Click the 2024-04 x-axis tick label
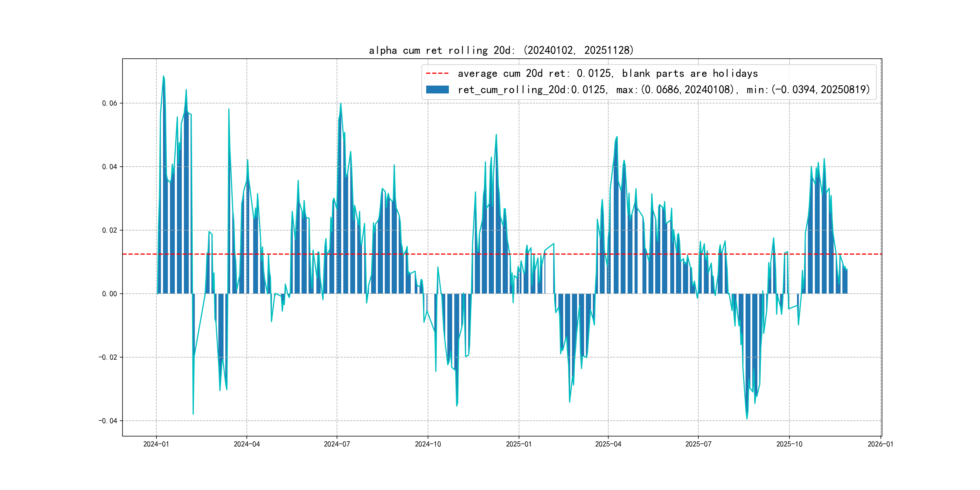This screenshot has height=490, width=980. [x=247, y=444]
